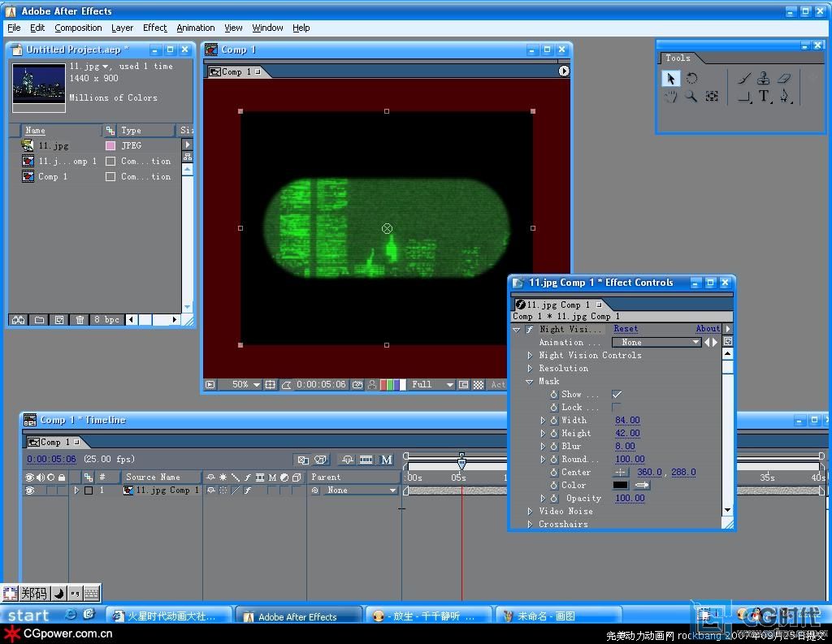This screenshot has height=644, width=832.
Task: Pick the Hand tool
Action: (670, 97)
